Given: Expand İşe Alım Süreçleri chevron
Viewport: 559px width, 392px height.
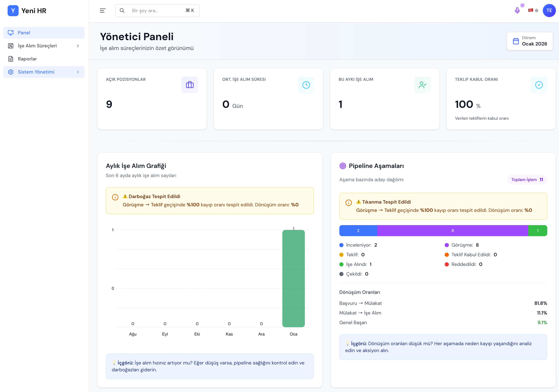Looking at the screenshot, I should 78,46.
